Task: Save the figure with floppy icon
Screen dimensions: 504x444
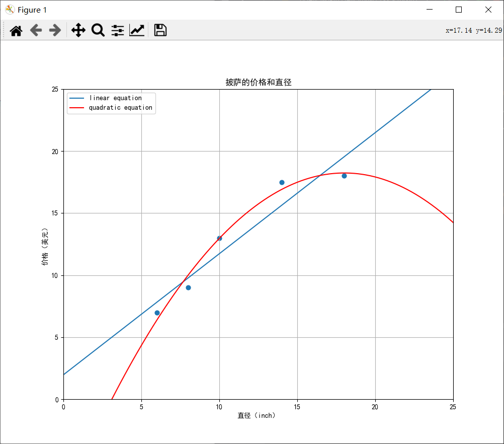Action: click(x=160, y=30)
